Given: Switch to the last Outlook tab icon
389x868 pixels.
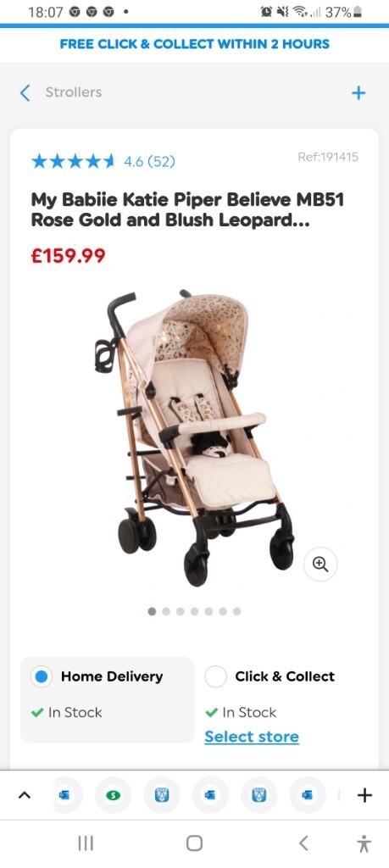Looking at the screenshot, I should [307, 795].
